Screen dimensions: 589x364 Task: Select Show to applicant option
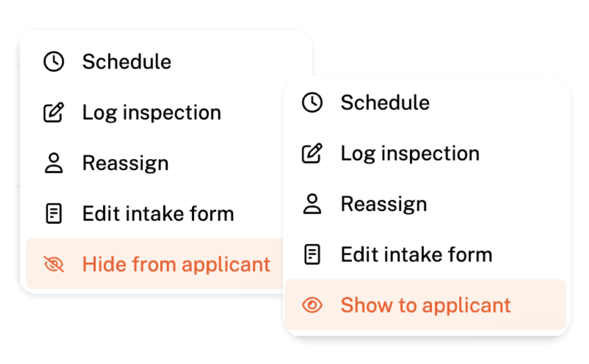point(426,305)
